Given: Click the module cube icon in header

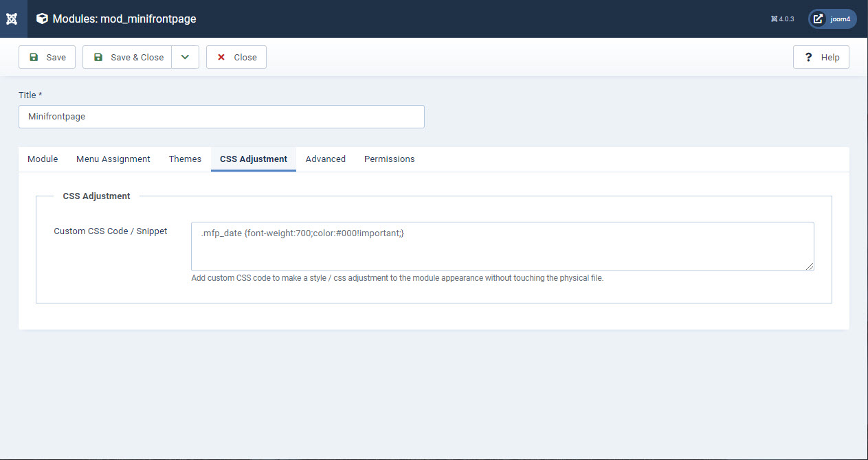Looking at the screenshot, I should click(43, 19).
